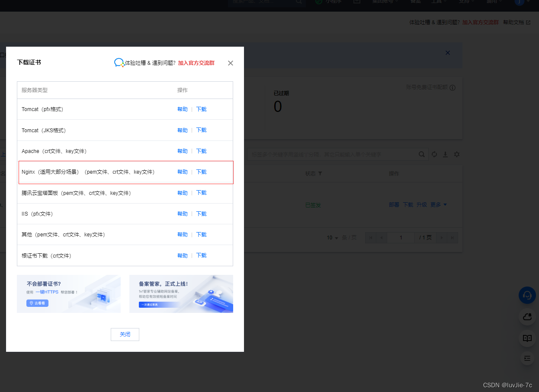This screenshot has height=392, width=539.
Task: Open the user avatar menu in the top bar
Action: (521, 2)
